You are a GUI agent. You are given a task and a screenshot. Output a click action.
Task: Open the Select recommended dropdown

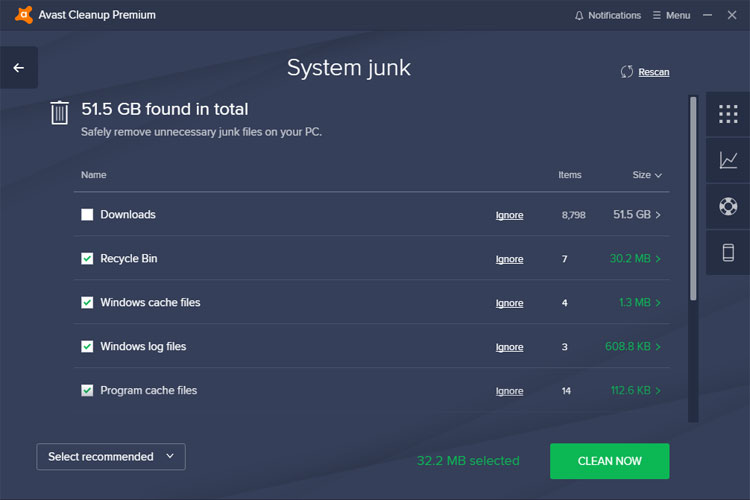tap(111, 456)
